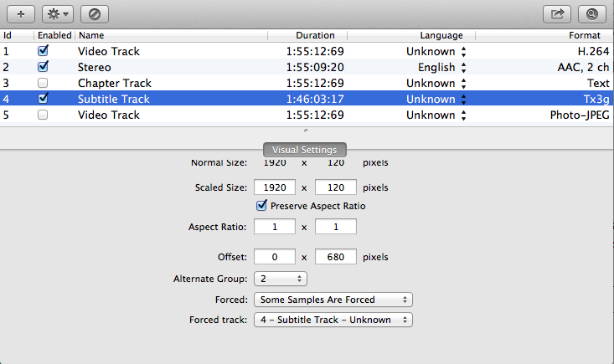
Task: Open language stepper for Chapter Track
Action: (x=463, y=84)
